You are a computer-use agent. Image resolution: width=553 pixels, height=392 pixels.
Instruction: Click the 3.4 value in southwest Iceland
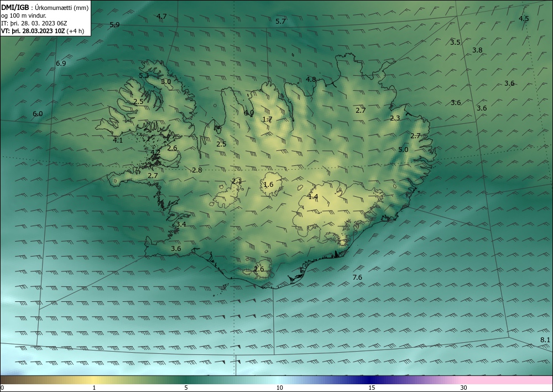coord(181,224)
